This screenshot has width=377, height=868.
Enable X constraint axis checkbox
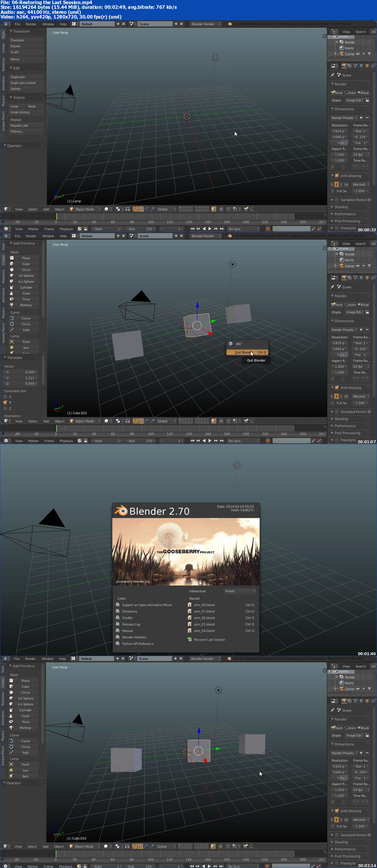[5, 397]
